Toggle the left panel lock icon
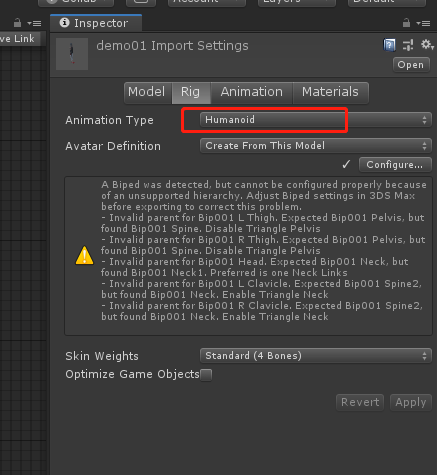The image size is (437, 475). [17, 23]
